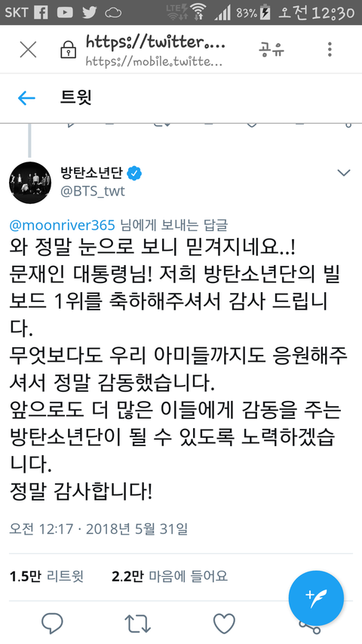Tap the Facebook notification icon in status bar
This screenshot has width=362, height=644.
[41, 12]
